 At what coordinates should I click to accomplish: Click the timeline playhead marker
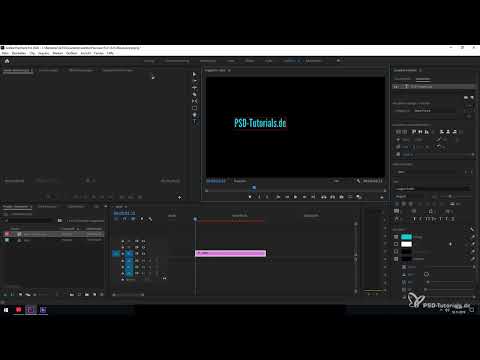coord(195,219)
